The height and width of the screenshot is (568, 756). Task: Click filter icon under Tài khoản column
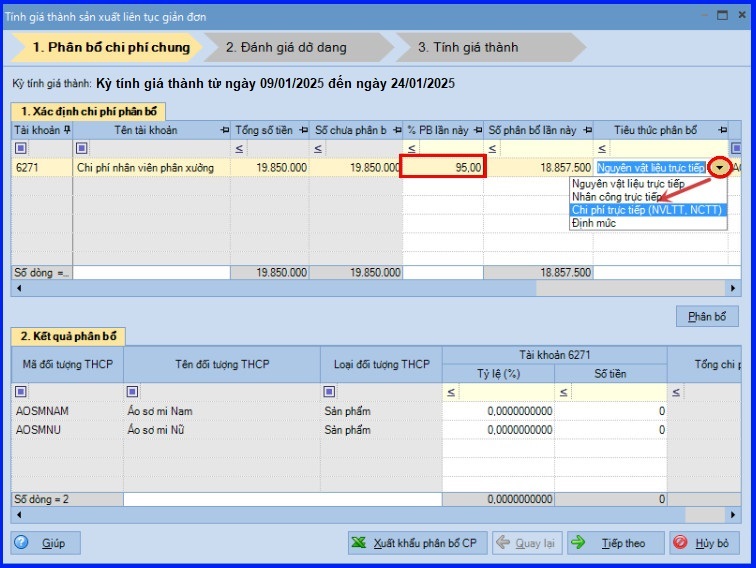tap(21, 149)
